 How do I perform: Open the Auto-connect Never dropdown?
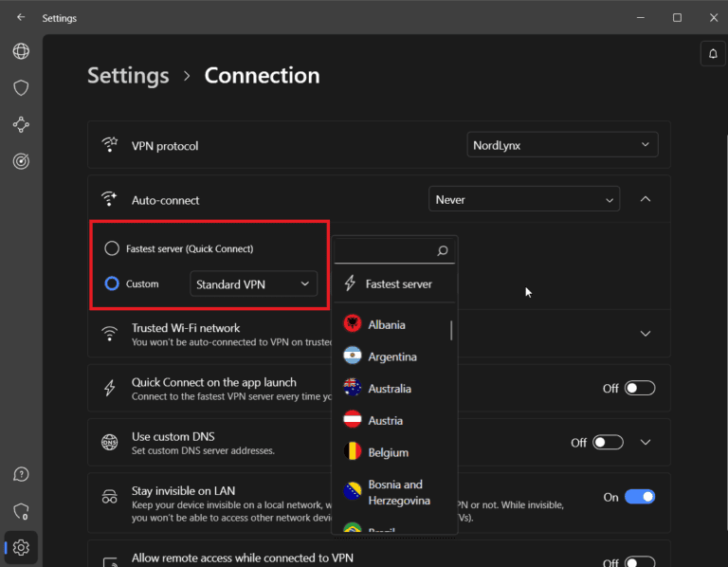click(523, 200)
